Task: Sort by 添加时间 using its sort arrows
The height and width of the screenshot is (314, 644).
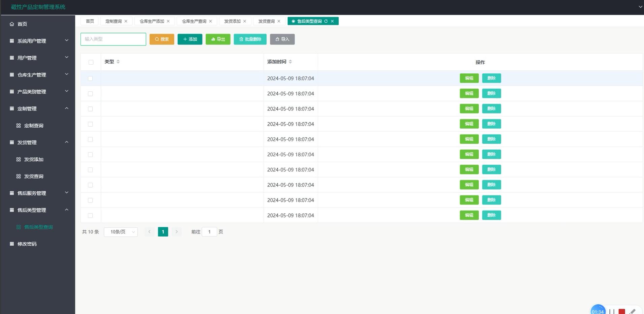Action: pyautogui.click(x=290, y=62)
